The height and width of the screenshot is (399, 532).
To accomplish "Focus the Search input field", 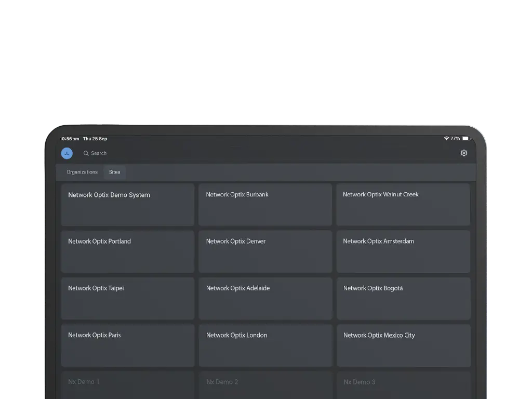I will 156,153.
